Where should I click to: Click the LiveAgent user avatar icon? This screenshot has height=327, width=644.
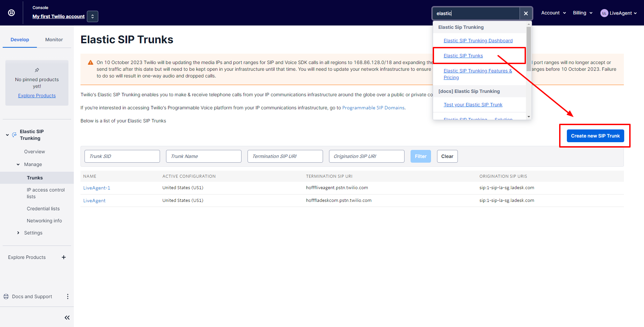pos(604,13)
